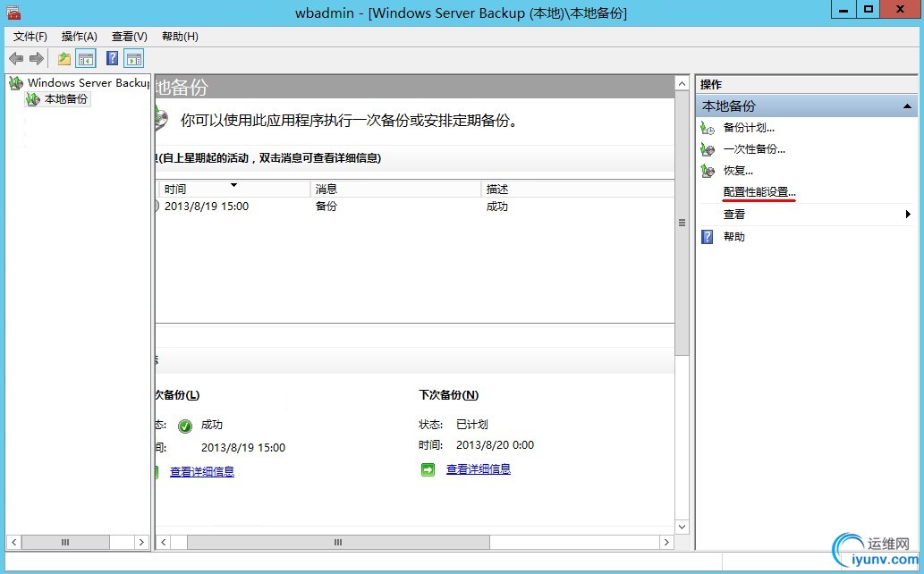Click the help icon beside 帮助 in actions
Viewport: 924px width, 574px height.
pos(708,237)
